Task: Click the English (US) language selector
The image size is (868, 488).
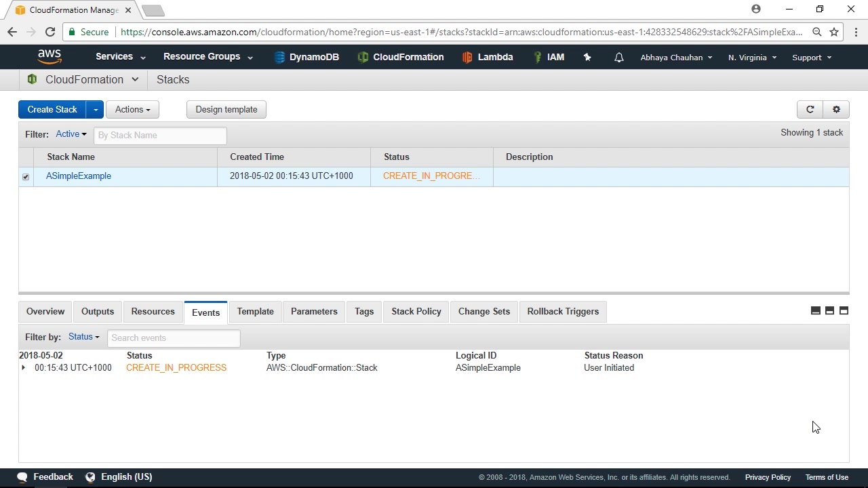Action: 126,476
